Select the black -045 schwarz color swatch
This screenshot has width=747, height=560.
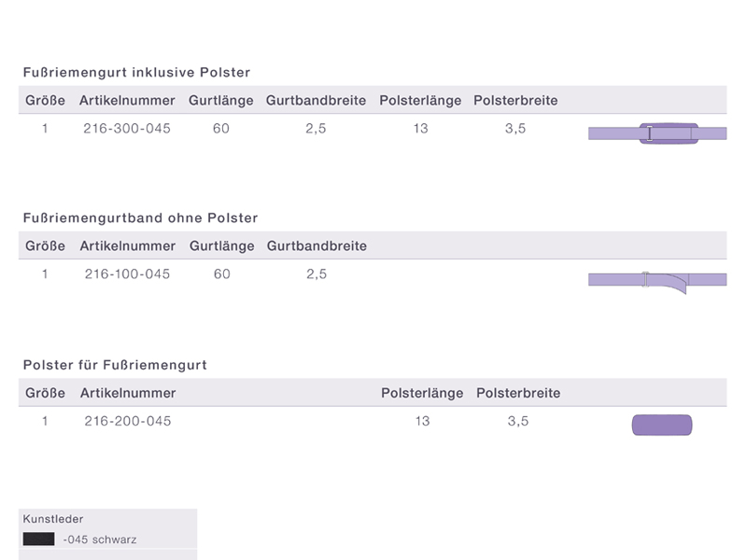pyautogui.click(x=38, y=539)
